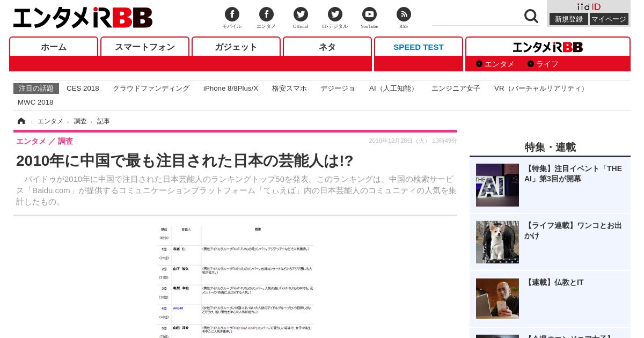Click the 特集・連載 sidebar heading
Screen dimensions: 644x338
[550, 147]
